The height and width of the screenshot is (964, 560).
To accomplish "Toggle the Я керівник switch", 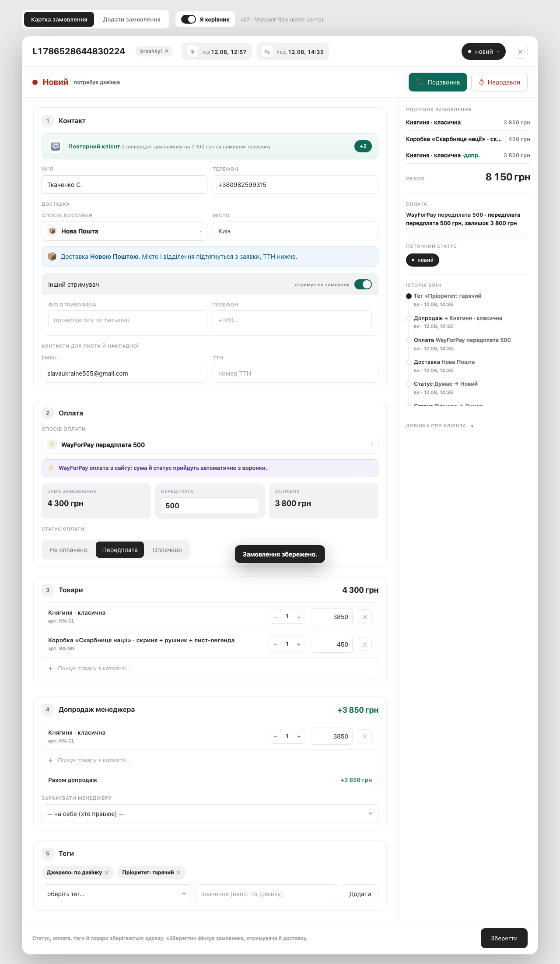I will [189, 19].
